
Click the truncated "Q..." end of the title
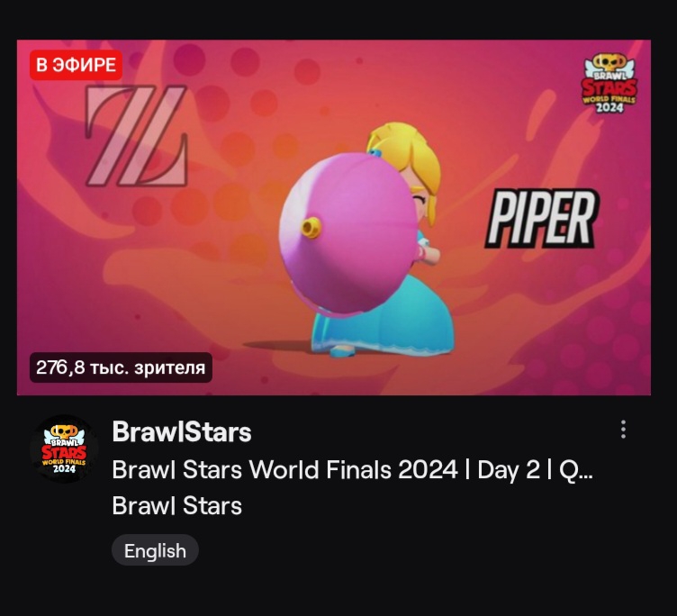[x=576, y=469]
